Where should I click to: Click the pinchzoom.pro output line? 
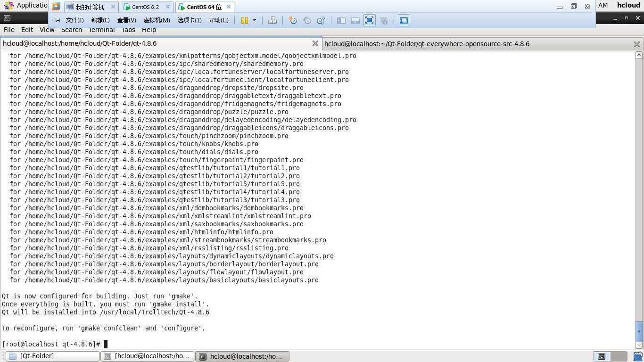(149, 136)
